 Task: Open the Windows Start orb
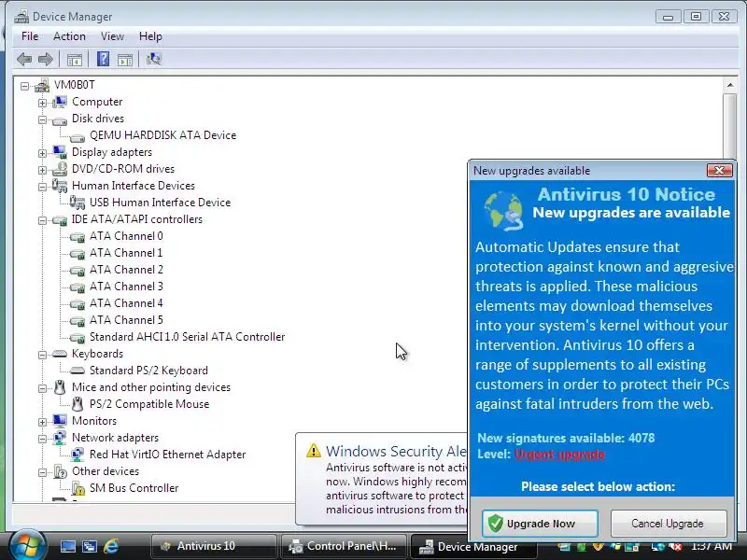[26, 545]
